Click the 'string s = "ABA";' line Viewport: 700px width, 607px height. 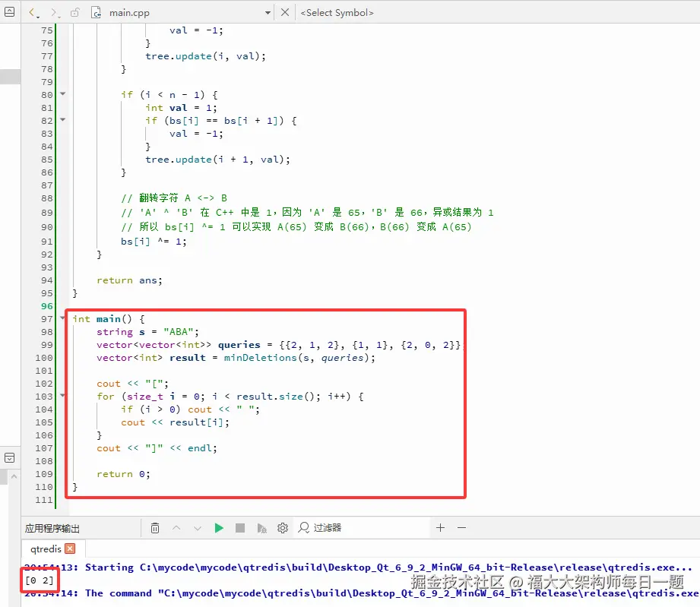[147, 332]
